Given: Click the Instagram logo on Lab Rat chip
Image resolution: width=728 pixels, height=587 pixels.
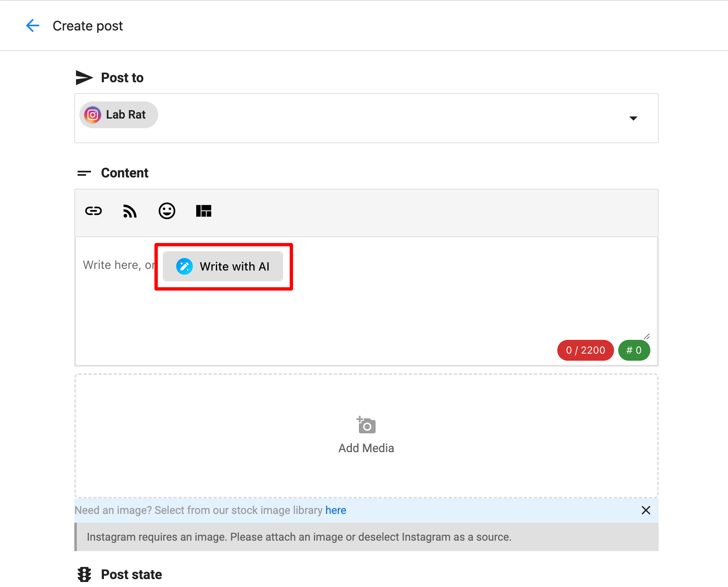Looking at the screenshot, I should [93, 115].
